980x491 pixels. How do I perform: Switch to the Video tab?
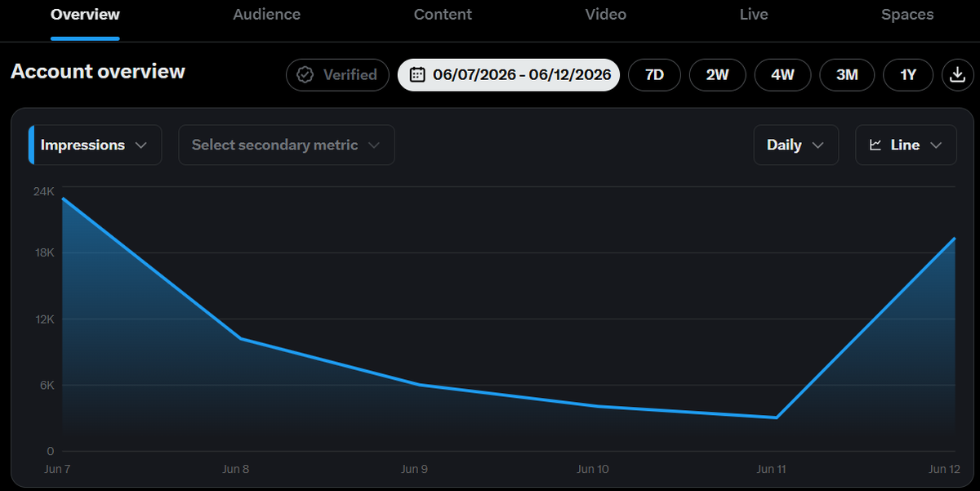pyautogui.click(x=606, y=15)
